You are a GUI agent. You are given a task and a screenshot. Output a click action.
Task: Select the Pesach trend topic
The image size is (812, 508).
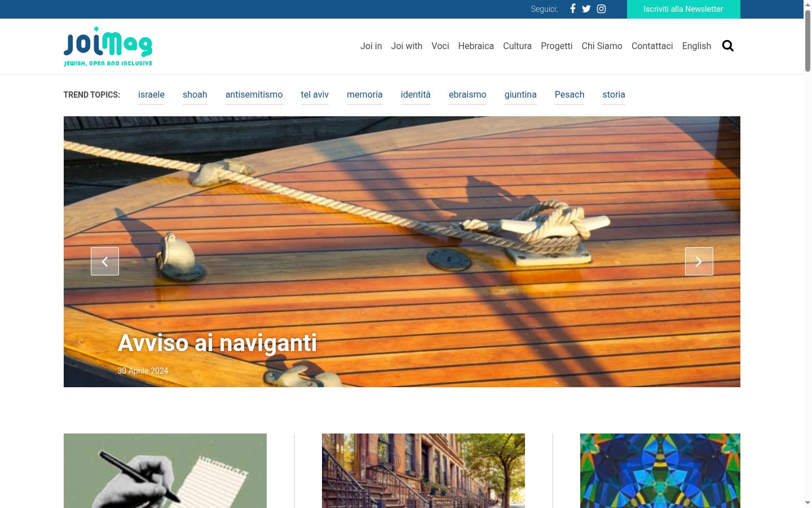click(570, 95)
